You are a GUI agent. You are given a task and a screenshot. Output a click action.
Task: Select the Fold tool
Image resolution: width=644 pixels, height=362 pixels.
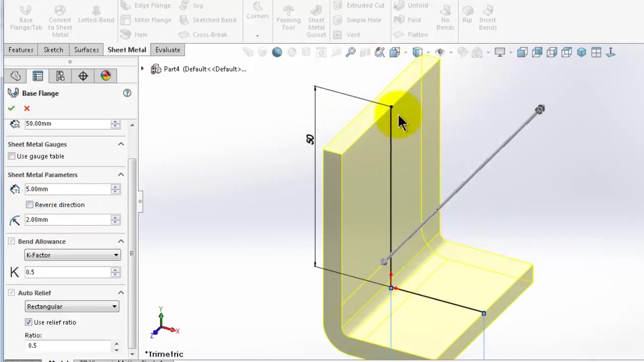tap(407, 20)
